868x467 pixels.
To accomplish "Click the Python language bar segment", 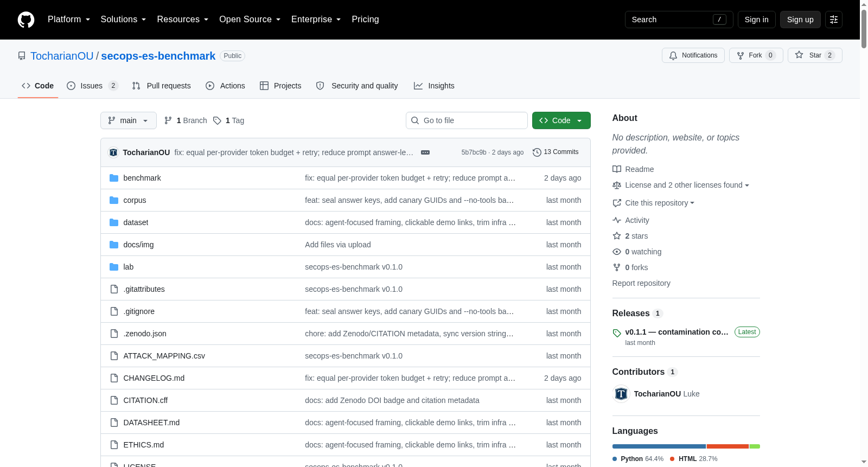I will [659, 446].
